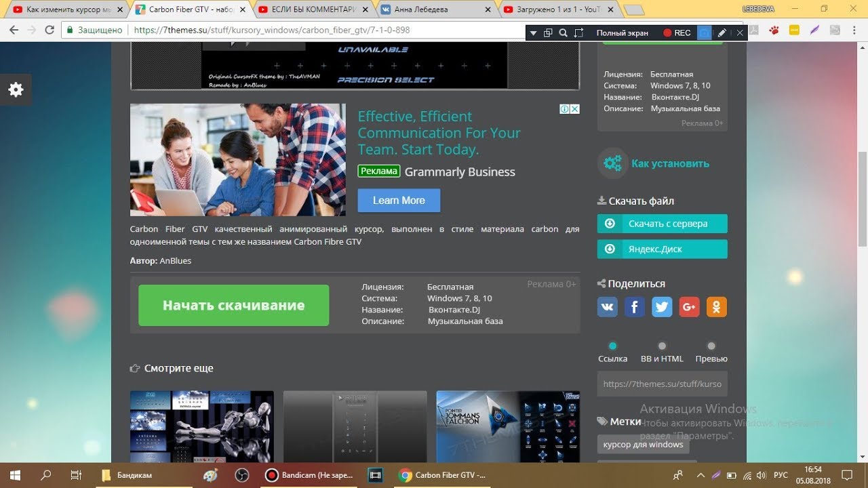
Task: Share on Google Plus
Action: point(689,307)
